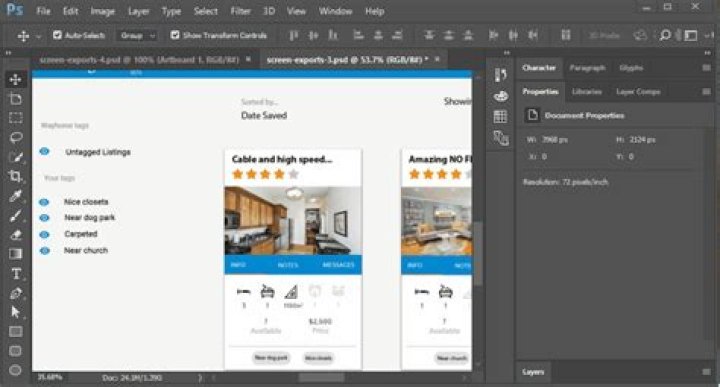Toggle eye icon beside Untagged Listings
The width and height of the screenshot is (720, 387).
[x=45, y=151]
